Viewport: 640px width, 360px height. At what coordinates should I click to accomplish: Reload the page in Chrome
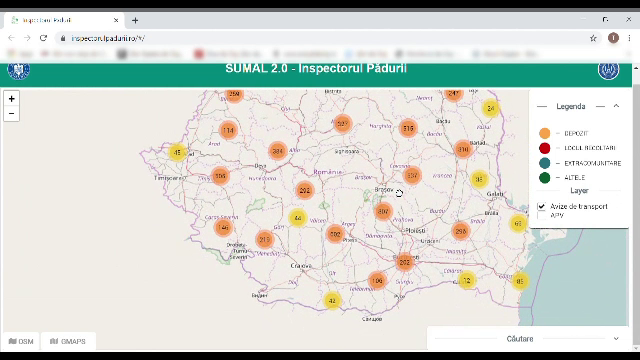tap(43, 38)
